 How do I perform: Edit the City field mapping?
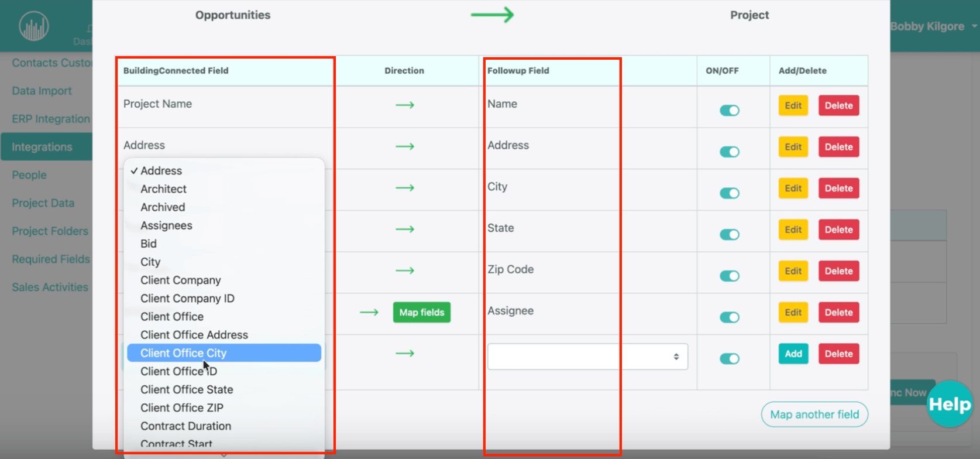click(x=793, y=189)
